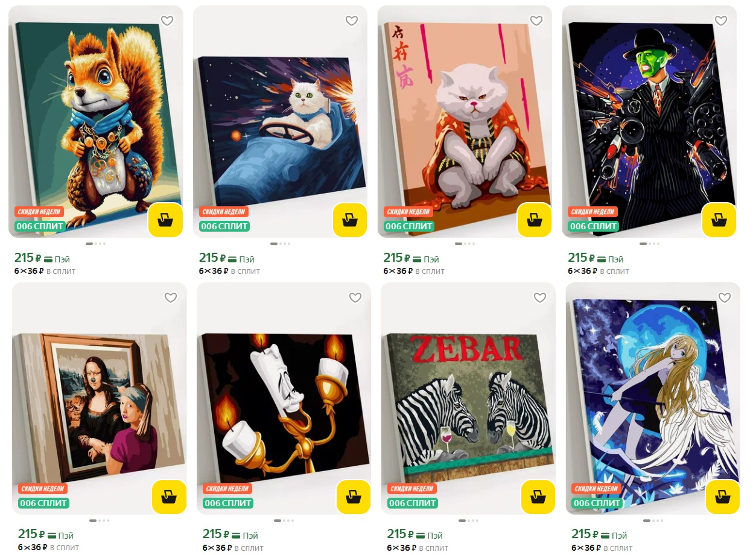Open the anime angel product image

tap(653, 398)
